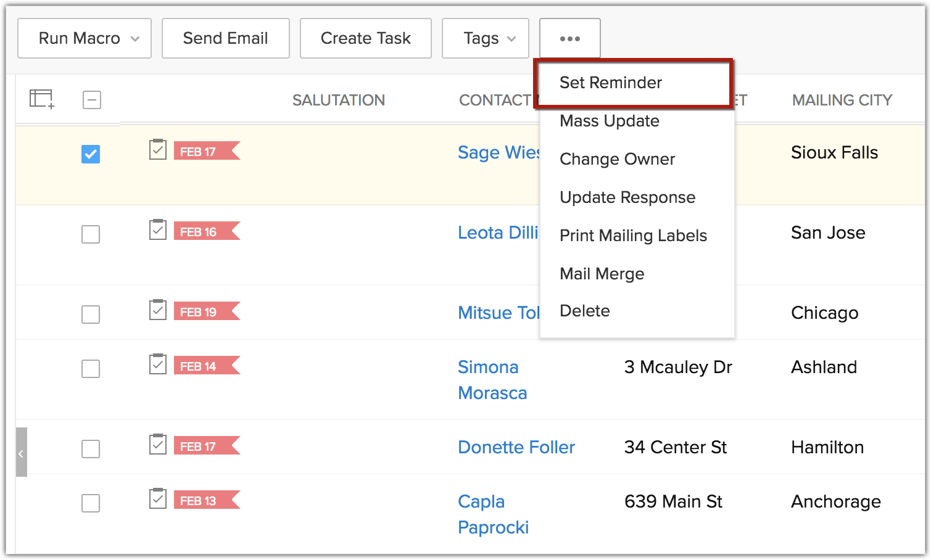Click the Anchorage city cell

(x=836, y=501)
